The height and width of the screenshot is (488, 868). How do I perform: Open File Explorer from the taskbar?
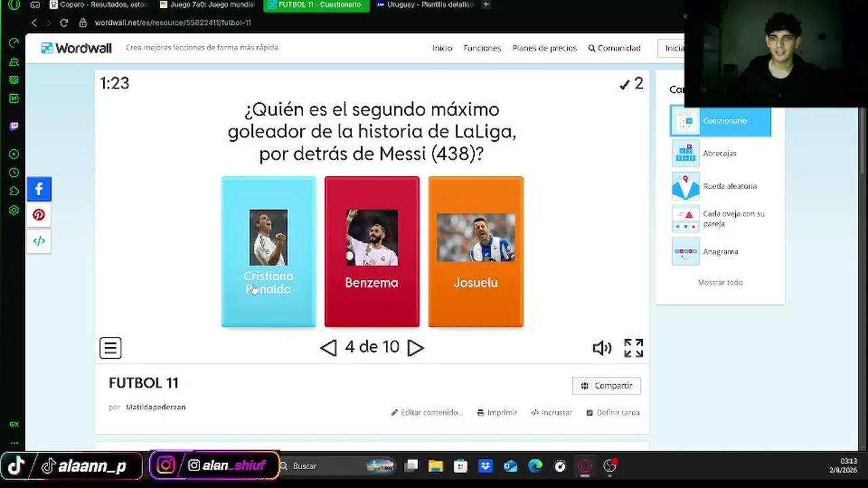tap(435, 466)
